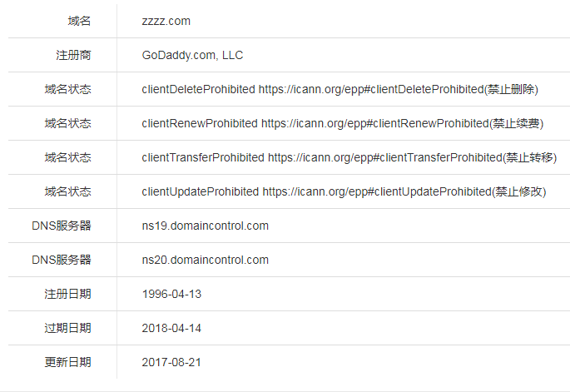This screenshot has height=392, width=570.
Task: Select the GoDaddy.com, LLC registrar text
Action: tap(192, 55)
